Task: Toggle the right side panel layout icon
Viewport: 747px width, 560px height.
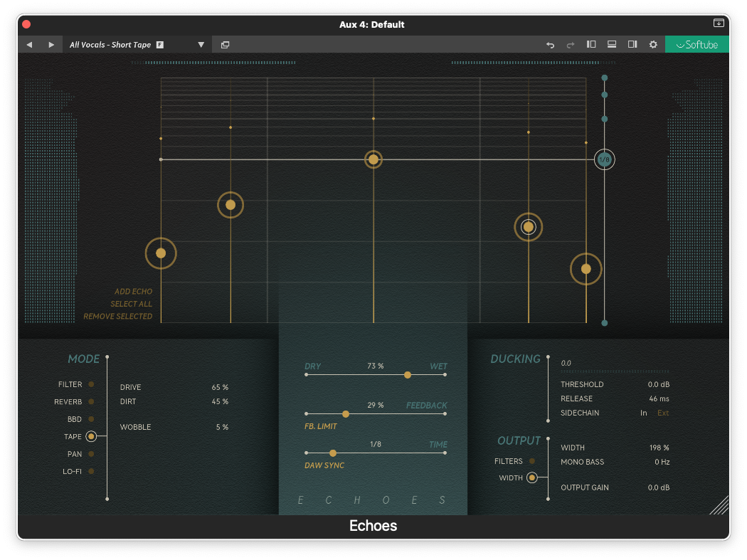Action: tap(632, 44)
